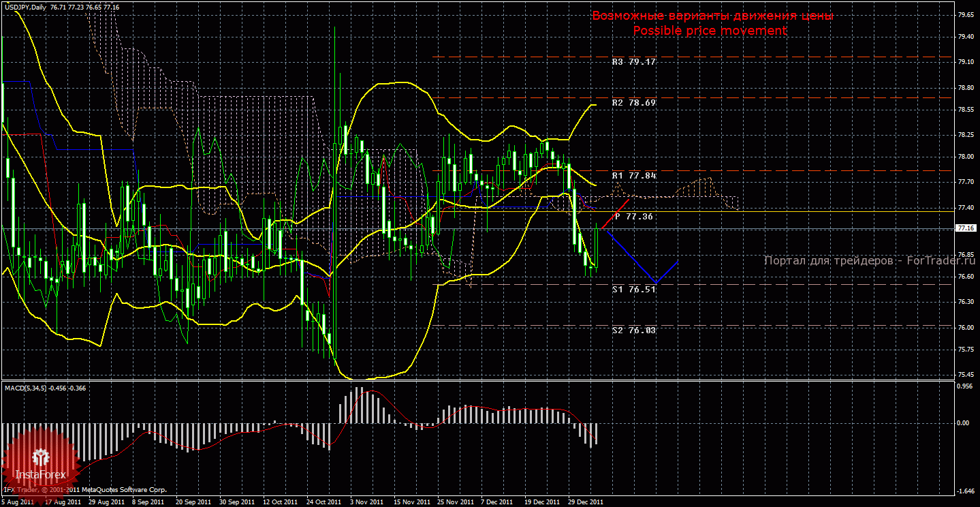Image resolution: width=980 pixels, height=507 pixels.
Task: Open the ForTrader.ru watermark link
Action: 860,261
